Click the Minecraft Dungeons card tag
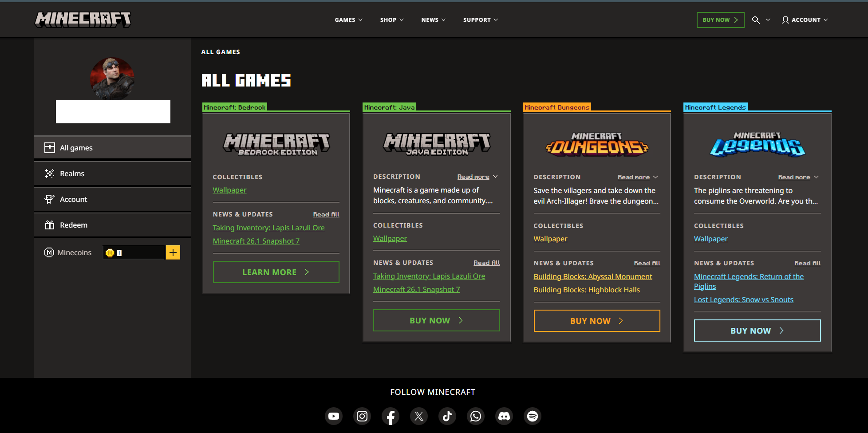The image size is (868, 433). point(557,107)
